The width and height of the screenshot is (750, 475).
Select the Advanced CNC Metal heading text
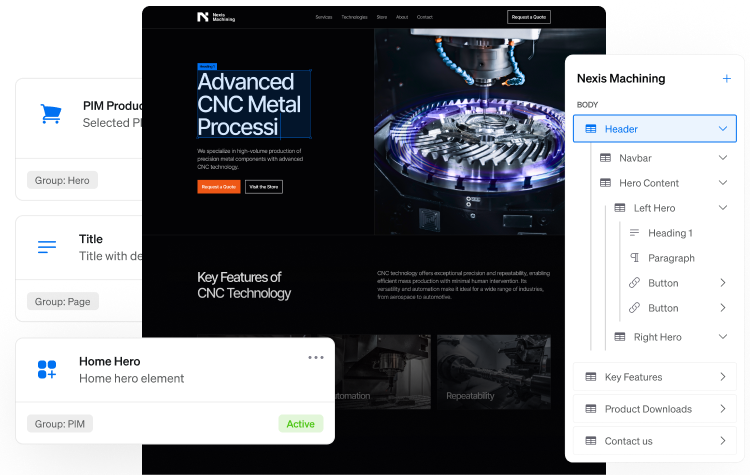pyautogui.click(x=254, y=104)
